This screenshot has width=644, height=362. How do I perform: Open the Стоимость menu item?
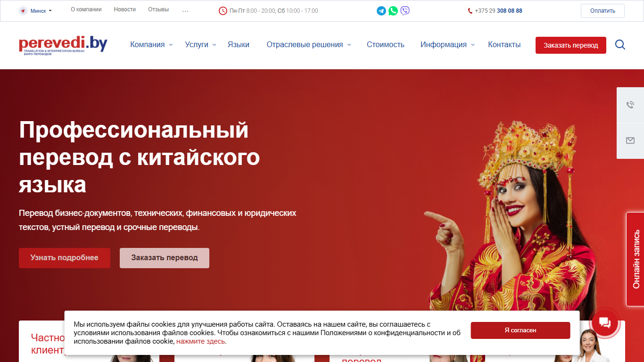(x=386, y=45)
